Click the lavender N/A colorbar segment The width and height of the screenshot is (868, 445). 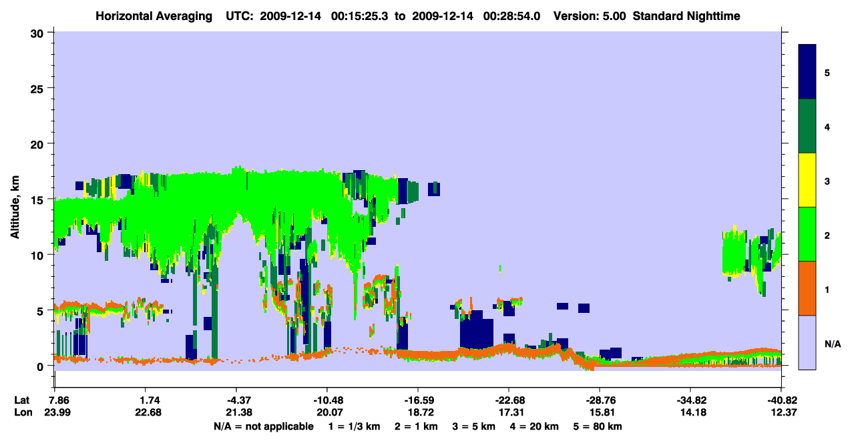coord(807,342)
